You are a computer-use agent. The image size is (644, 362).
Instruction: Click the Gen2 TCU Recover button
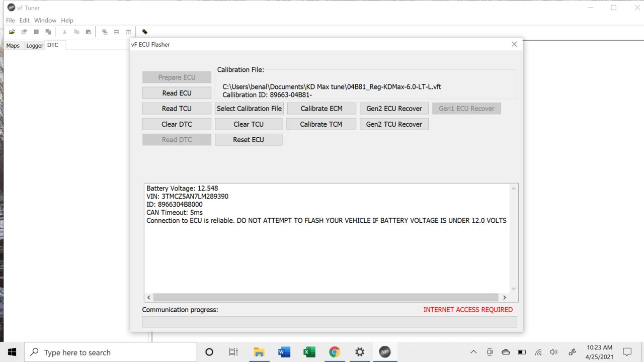[x=394, y=124]
